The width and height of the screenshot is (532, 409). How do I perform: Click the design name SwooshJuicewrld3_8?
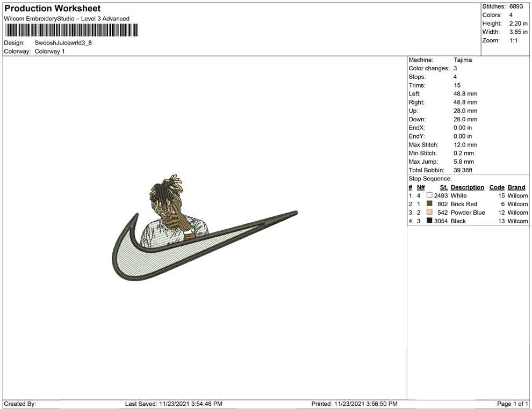pyautogui.click(x=63, y=43)
